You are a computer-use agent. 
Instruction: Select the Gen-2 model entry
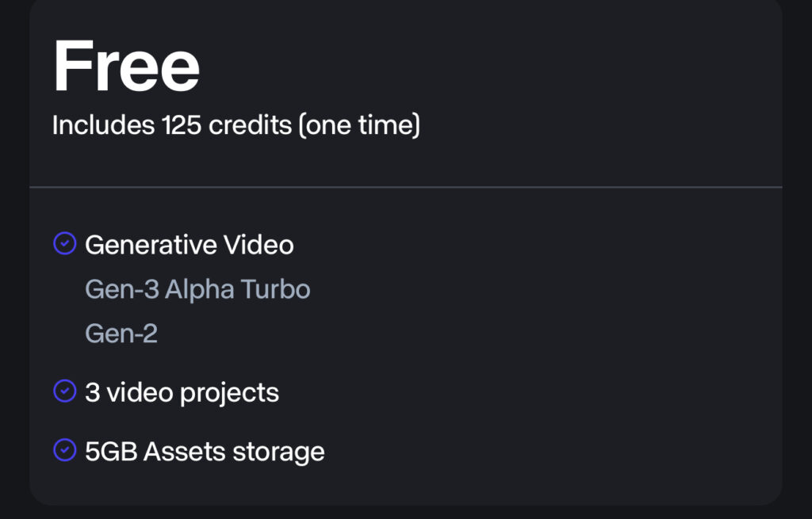point(121,334)
